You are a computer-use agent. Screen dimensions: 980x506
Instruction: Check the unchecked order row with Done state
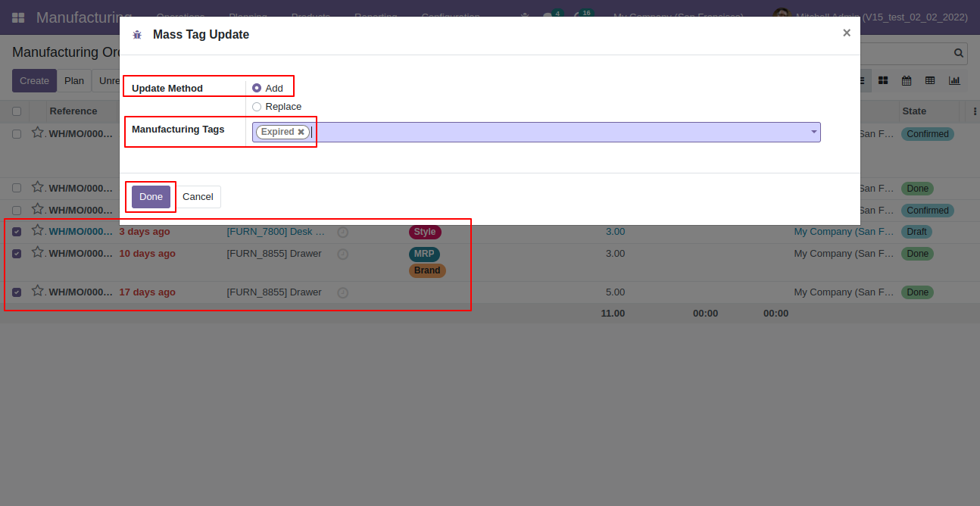pos(17,189)
